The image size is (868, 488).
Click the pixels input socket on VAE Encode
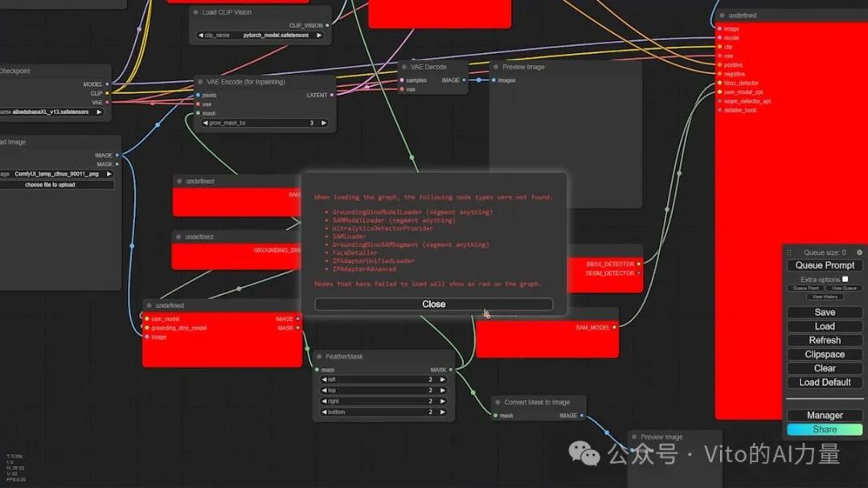click(x=199, y=96)
